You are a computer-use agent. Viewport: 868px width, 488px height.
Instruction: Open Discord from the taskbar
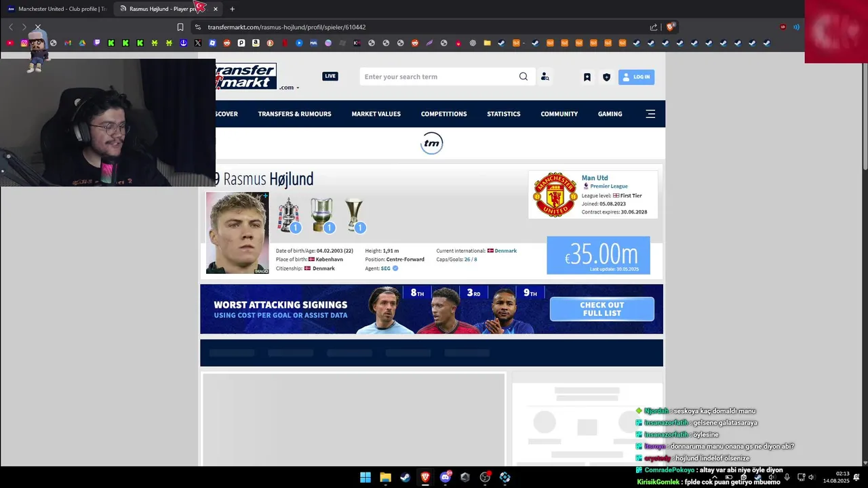click(445, 477)
